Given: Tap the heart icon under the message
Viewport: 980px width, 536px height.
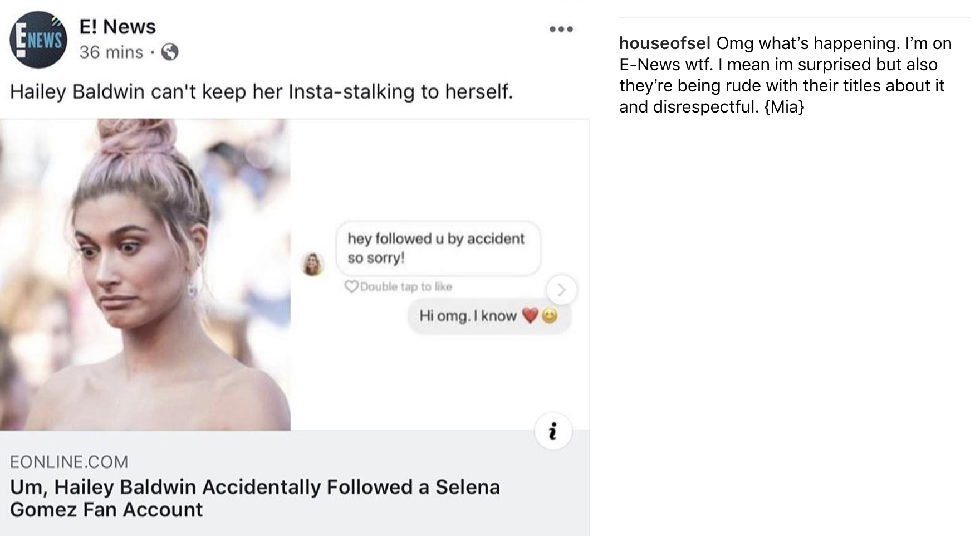Looking at the screenshot, I should (351, 286).
